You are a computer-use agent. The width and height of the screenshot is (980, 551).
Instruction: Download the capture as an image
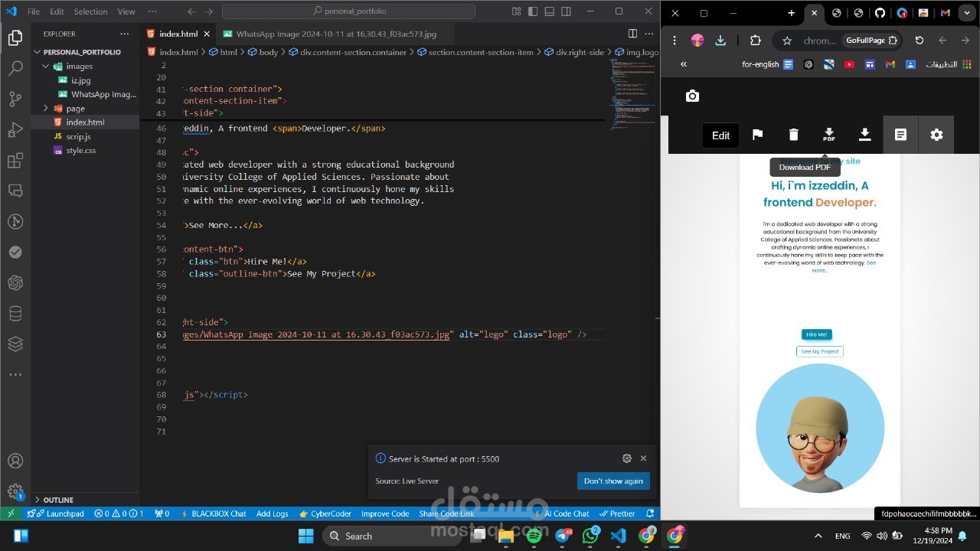(864, 135)
